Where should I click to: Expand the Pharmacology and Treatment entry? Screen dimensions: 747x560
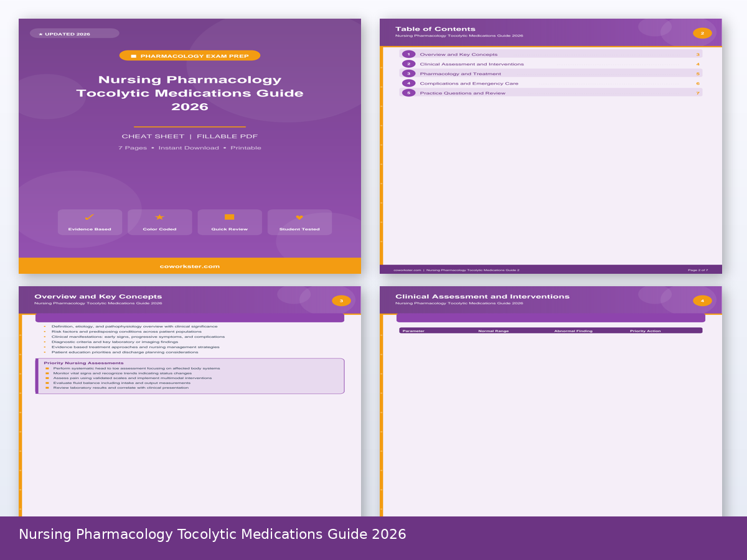point(460,73)
